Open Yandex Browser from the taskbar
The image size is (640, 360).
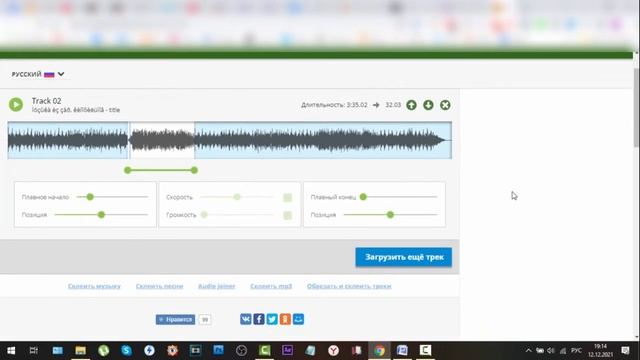coord(333,350)
